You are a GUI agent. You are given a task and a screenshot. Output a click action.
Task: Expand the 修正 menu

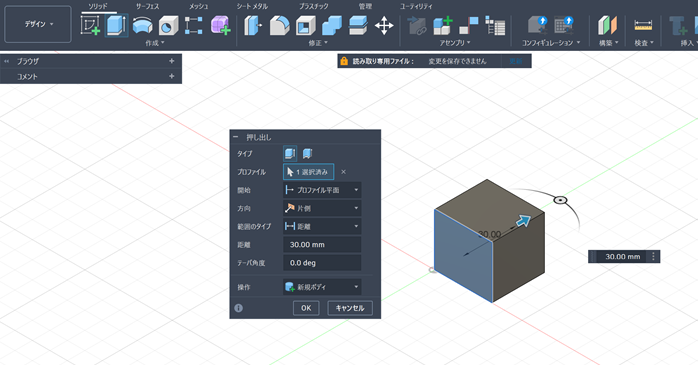[x=318, y=43]
